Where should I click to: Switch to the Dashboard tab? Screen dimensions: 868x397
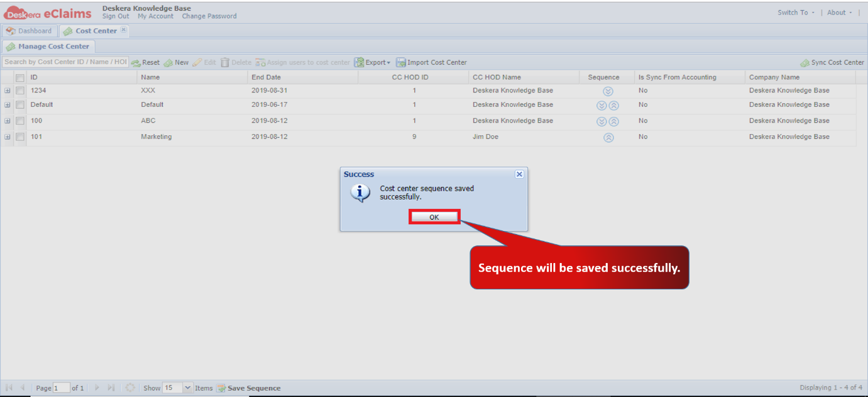tap(29, 31)
